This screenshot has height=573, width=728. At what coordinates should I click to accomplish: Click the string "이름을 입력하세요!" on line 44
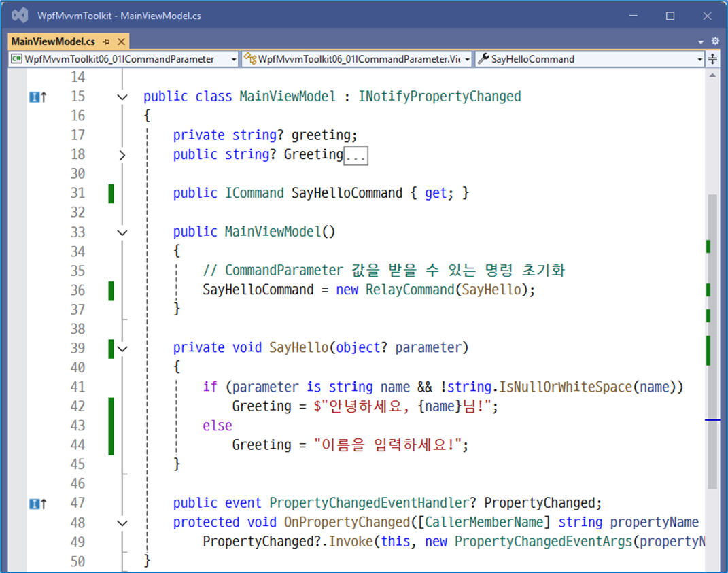pos(387,445)
